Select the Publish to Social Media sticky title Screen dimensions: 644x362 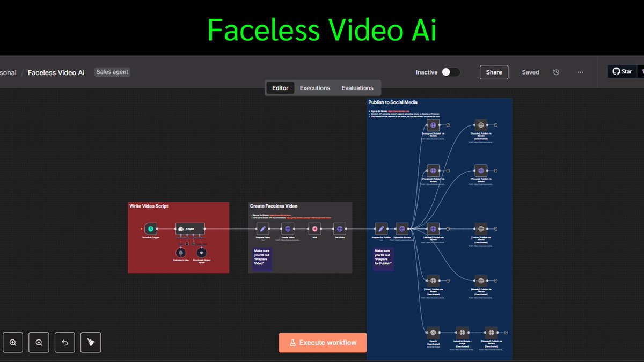click(393, 102)
